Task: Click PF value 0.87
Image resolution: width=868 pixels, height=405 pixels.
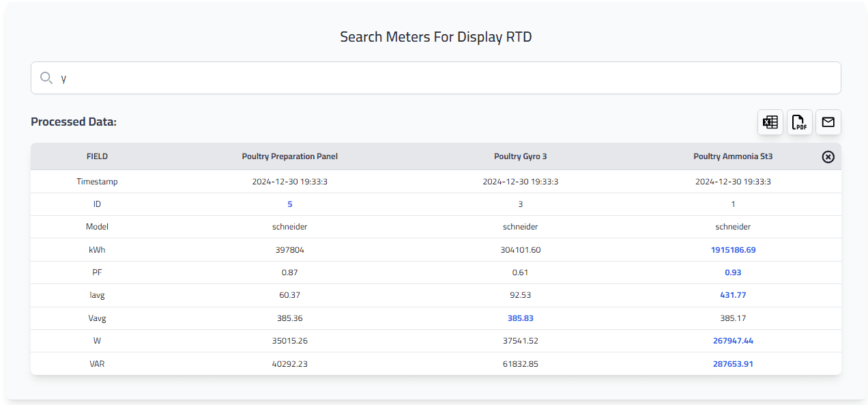Action: coord(290,273)
